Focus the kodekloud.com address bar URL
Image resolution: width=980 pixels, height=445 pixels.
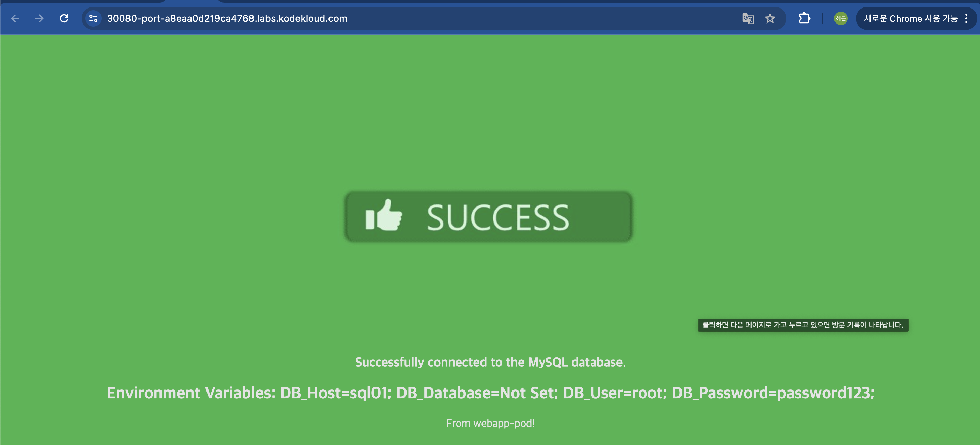(x=227, y=18)
